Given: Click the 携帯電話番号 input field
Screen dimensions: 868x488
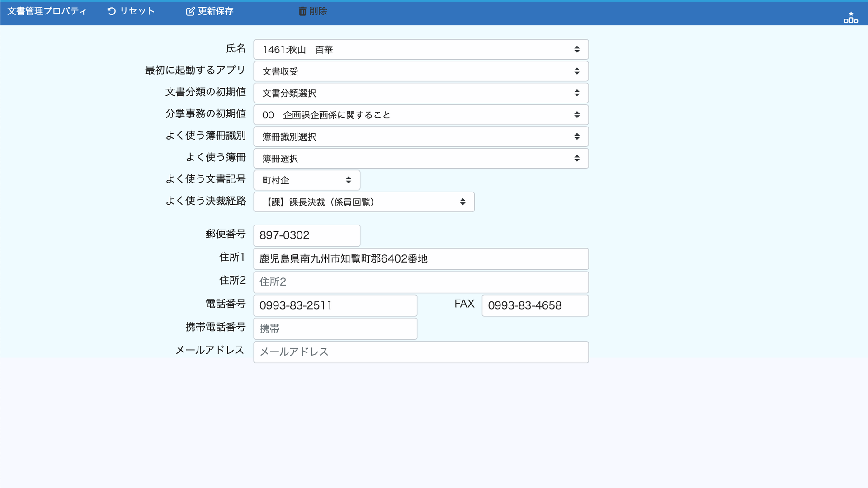Looking at the screenshot, I should [x=335, y=329].
